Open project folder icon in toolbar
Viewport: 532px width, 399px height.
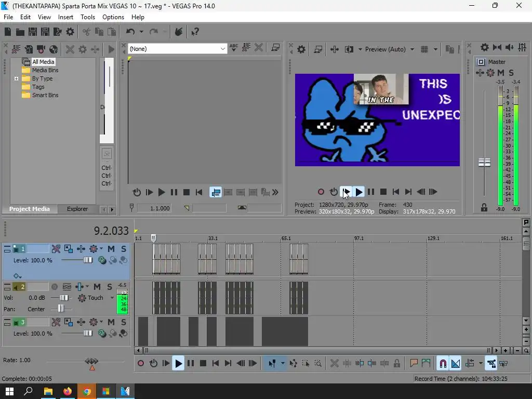click(x=20, y=32)
